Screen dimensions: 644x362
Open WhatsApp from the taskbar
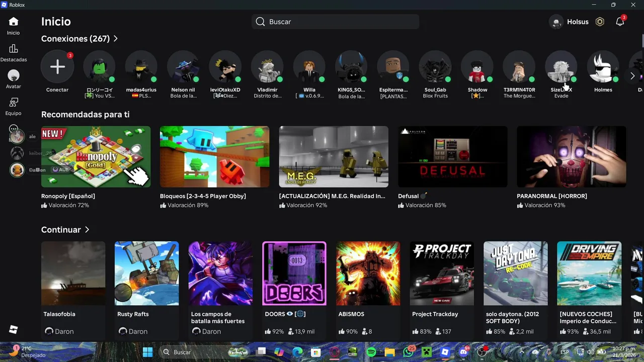pos(408,352)
